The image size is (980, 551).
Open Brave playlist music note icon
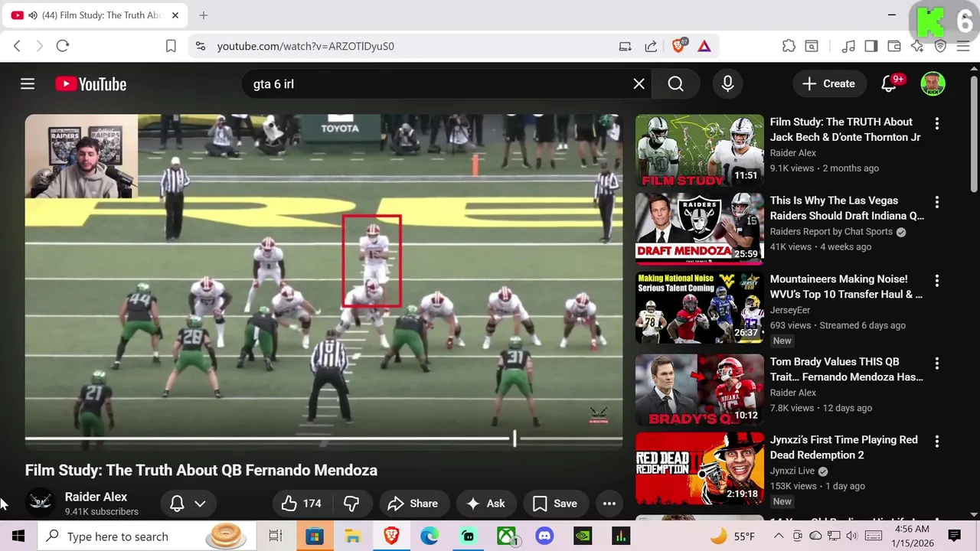coord(848,46)
